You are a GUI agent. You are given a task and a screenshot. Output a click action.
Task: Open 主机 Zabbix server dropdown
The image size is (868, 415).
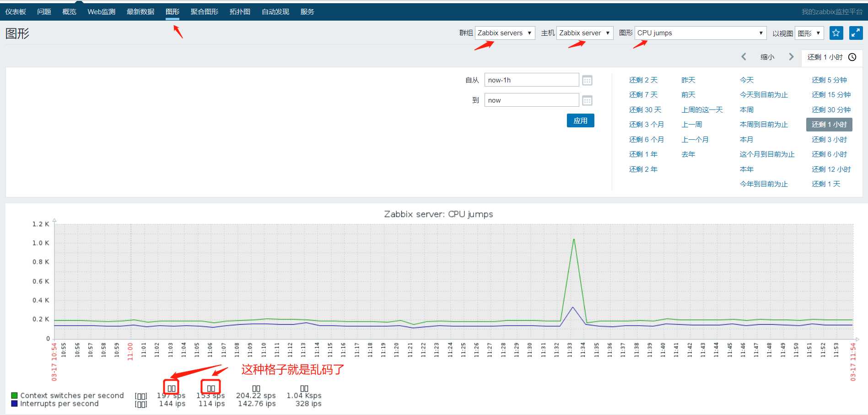click(585, 33)
